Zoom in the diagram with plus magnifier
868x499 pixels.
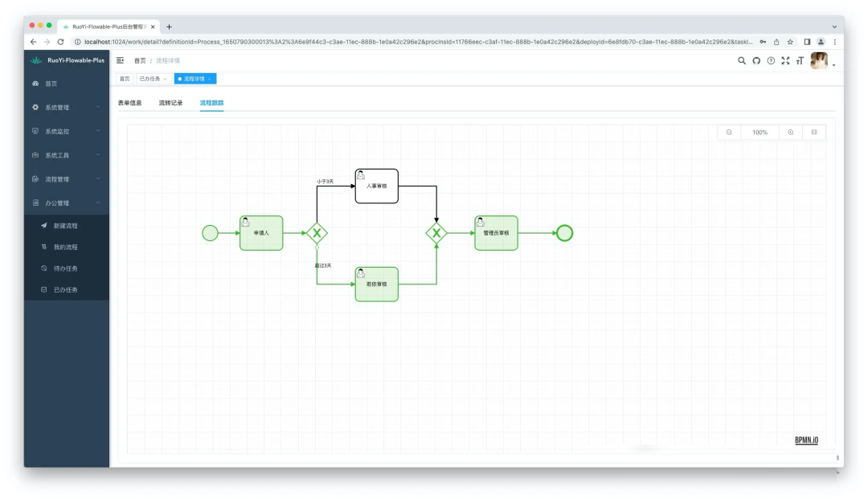(x=791, y=133)
